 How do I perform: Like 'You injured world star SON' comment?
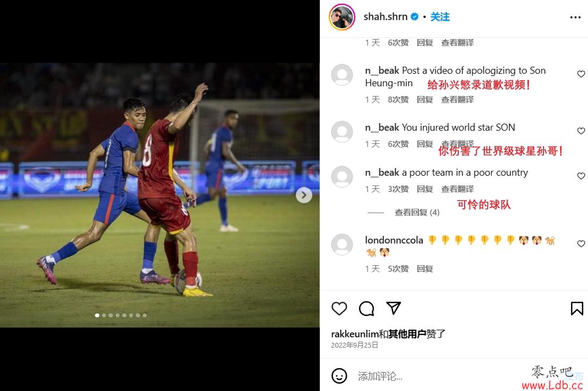coord(581,131)
